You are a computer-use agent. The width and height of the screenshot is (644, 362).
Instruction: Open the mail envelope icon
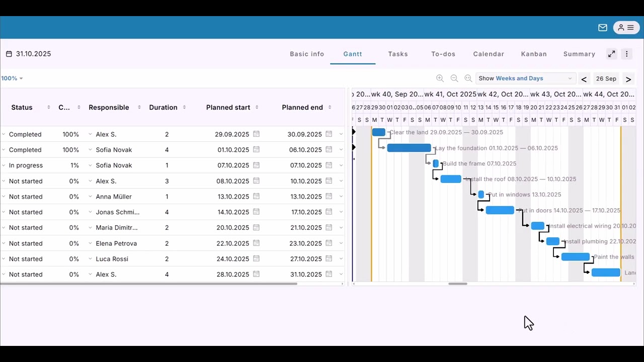coord(602,28)
